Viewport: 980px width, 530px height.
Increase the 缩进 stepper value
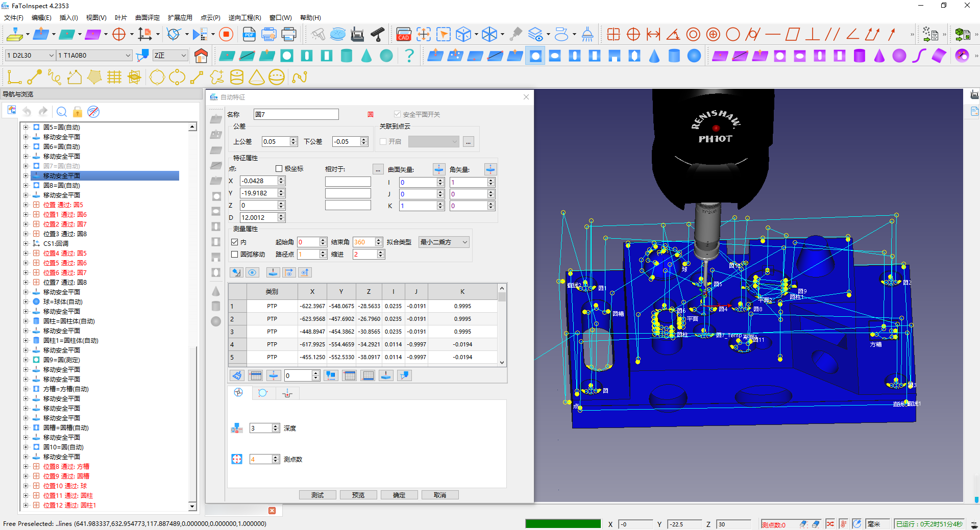tap(381, 252)
